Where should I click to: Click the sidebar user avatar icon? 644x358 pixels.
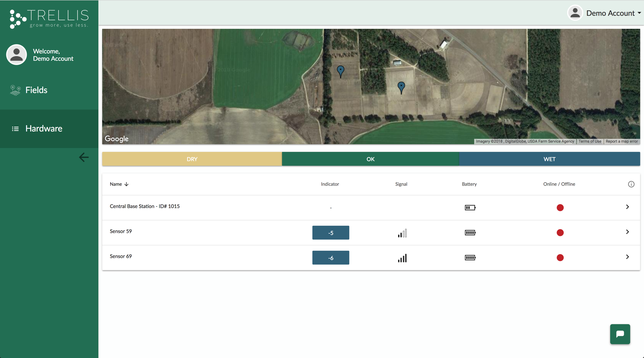click(x=17, y=54)
